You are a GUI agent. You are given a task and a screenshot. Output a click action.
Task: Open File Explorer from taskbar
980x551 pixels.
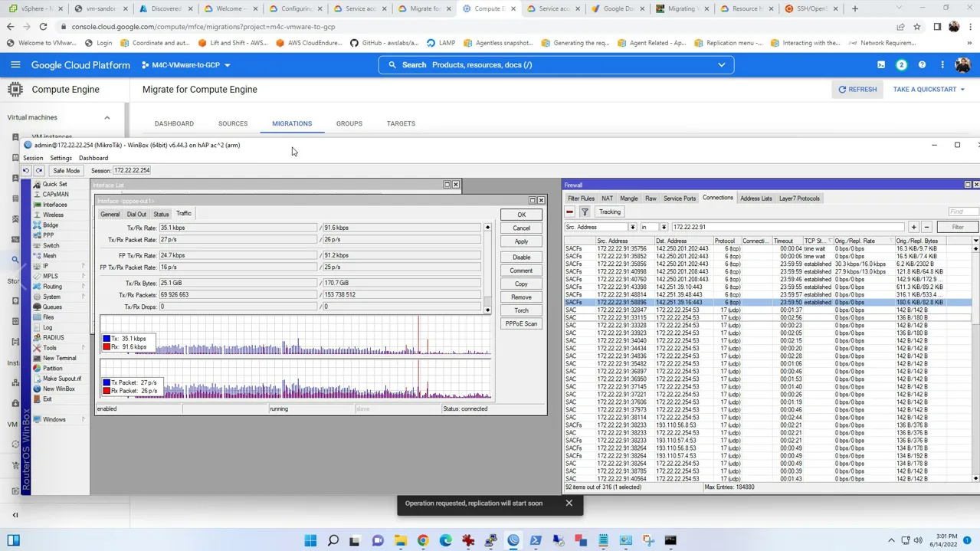(x=400, y=540)
